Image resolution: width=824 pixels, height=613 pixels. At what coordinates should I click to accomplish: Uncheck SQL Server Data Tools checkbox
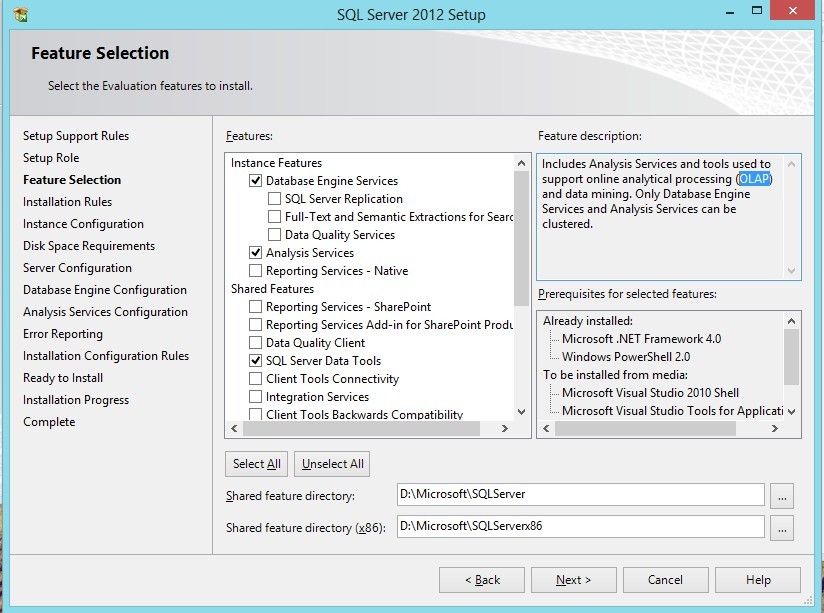[255, 361]
